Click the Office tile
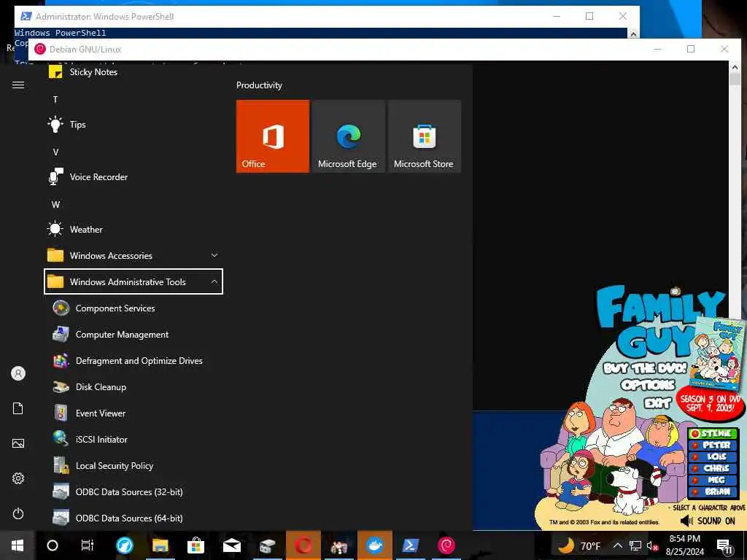 273,136
